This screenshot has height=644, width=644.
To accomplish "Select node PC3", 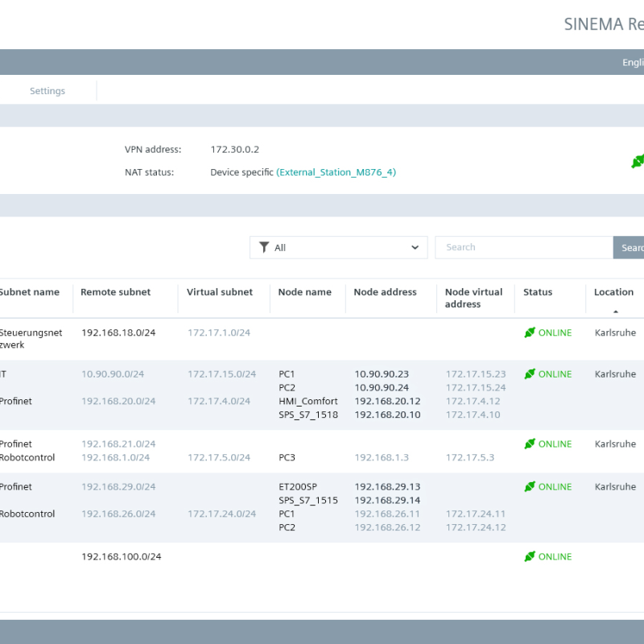I will pyautogui.click(x=287, y=457).
